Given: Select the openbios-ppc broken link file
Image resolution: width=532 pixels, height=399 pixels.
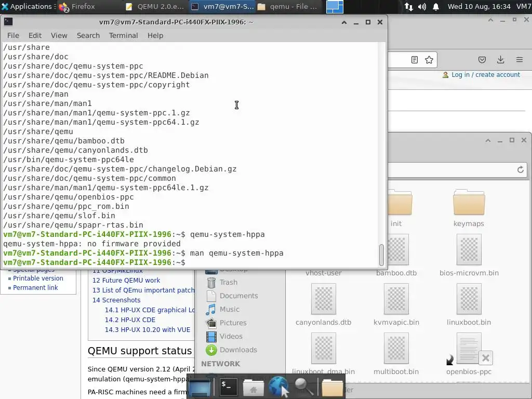Looking at the screenshot, I should 469,354.
